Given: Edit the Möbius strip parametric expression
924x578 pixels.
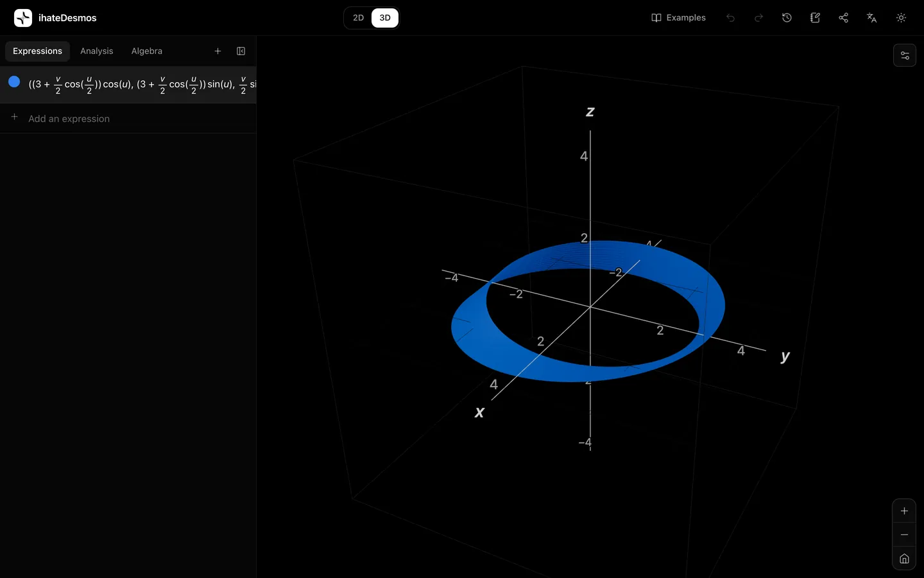Looking at the screenshot, I should pos(142,84).
